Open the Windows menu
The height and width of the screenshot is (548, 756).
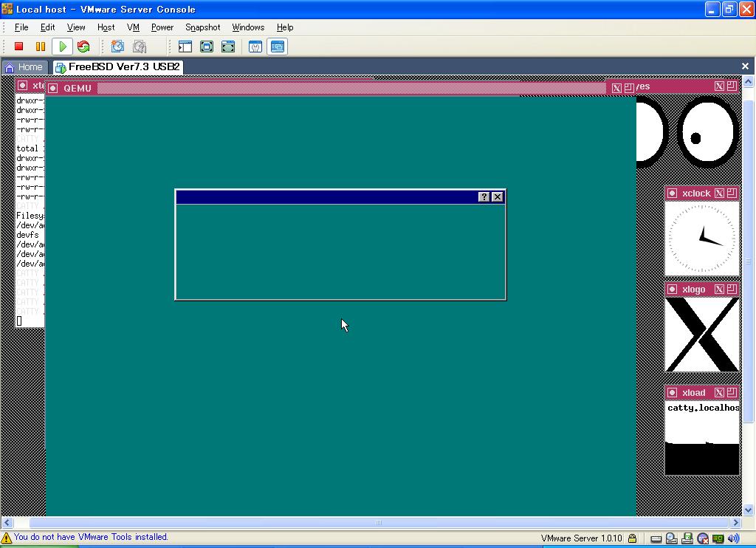pos(248,27)
